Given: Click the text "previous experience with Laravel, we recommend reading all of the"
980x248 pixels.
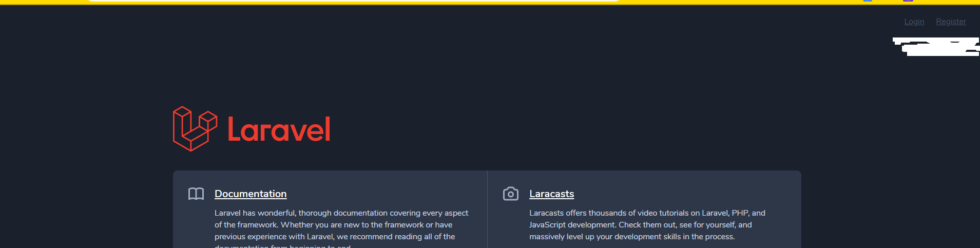Looking at the screenshot, I should pyautogui.click(x=335, y=237).
